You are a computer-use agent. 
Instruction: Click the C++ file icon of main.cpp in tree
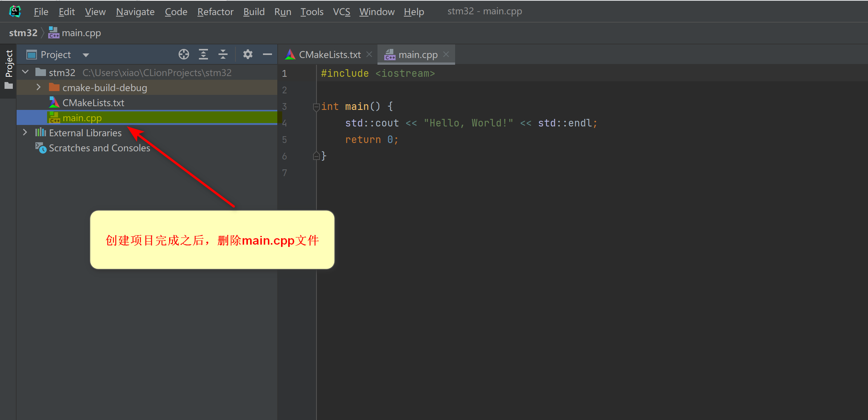[x=54, y=117]
